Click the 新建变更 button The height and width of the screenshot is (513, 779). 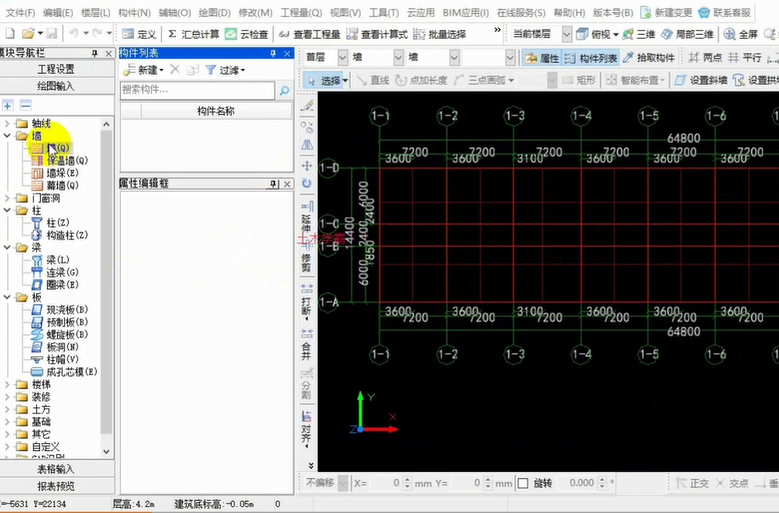point(666,12)
